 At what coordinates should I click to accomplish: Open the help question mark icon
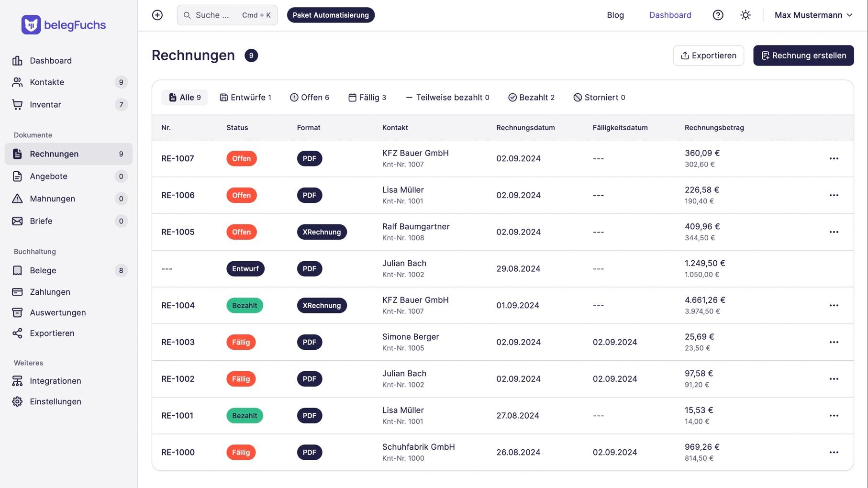point(718,15)
